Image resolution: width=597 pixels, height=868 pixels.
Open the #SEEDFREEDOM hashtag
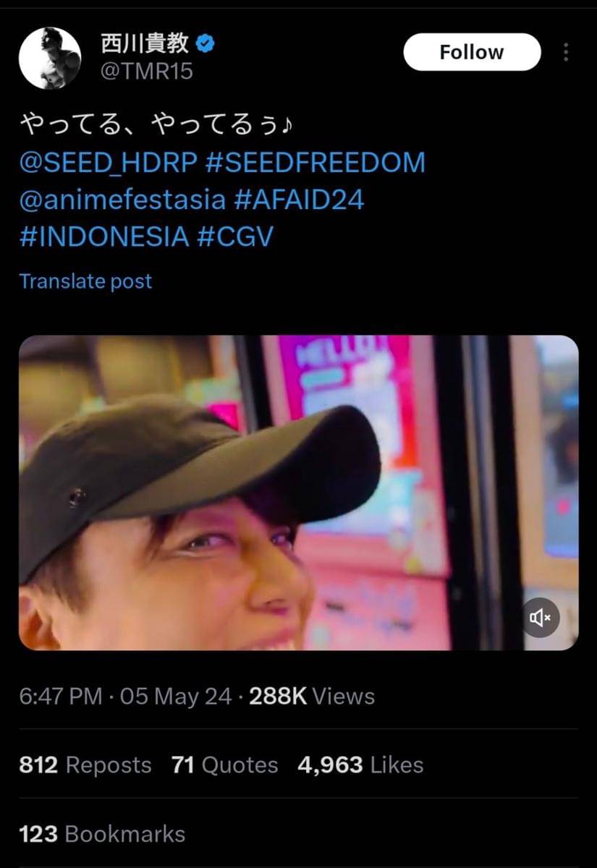click(316, 163)
